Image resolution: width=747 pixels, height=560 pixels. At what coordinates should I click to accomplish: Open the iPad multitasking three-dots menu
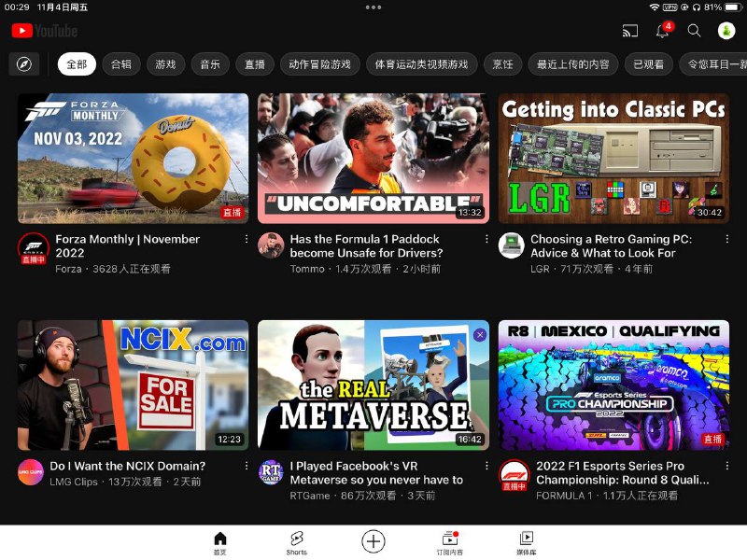(373, 7)
